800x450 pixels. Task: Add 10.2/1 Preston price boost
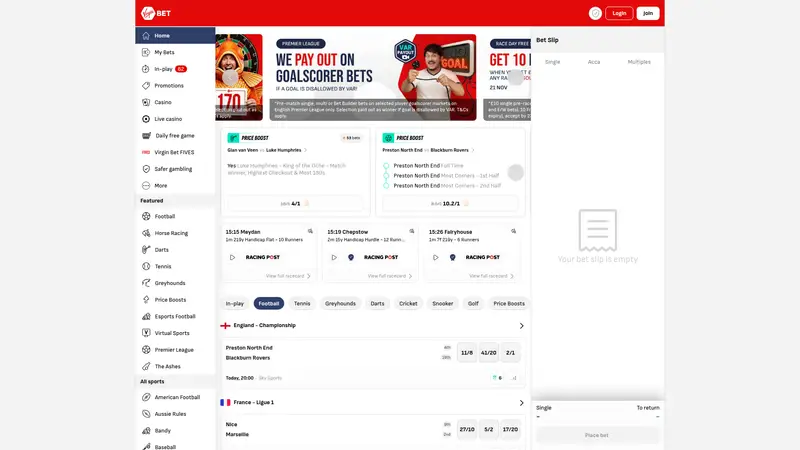[451, 204]
